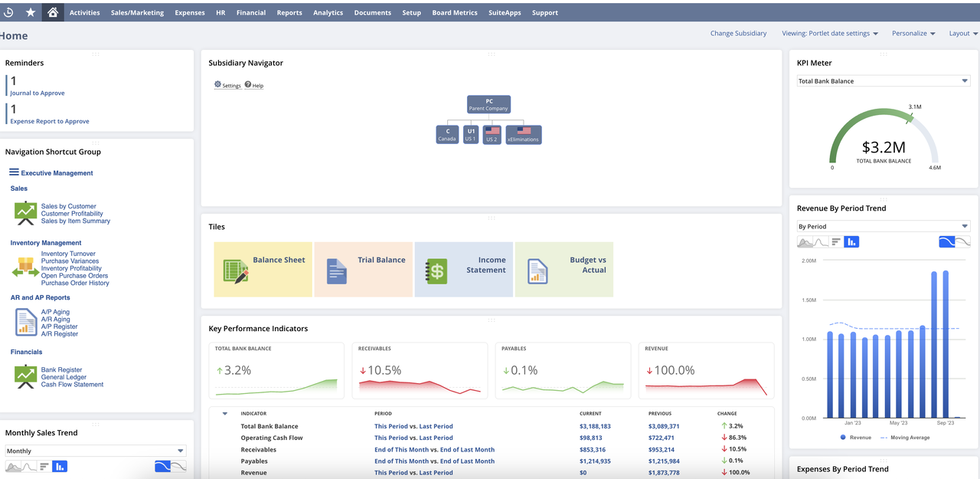Image resolution: width=980 pixels, height=479 pixels.
Task: Select the PC Parent Company node in Subsidiary Navigator
Action: tap(488, 103)
